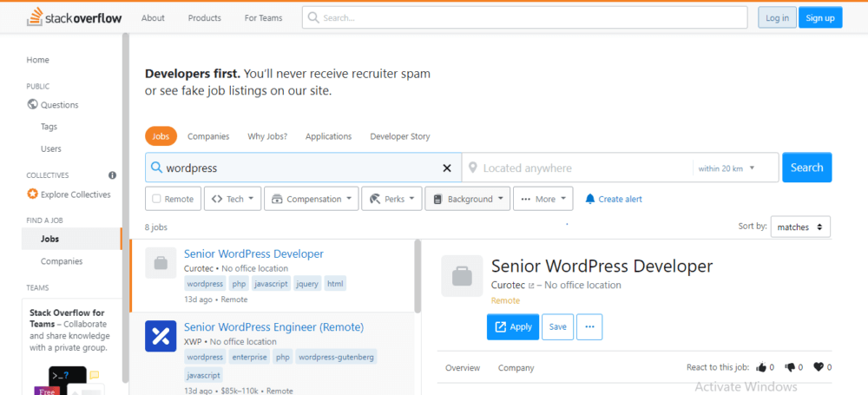Image resolution: width=868 pixels, height=395 pixels.
Task: Click the thumbs up reaction icon
Action: 761,367
